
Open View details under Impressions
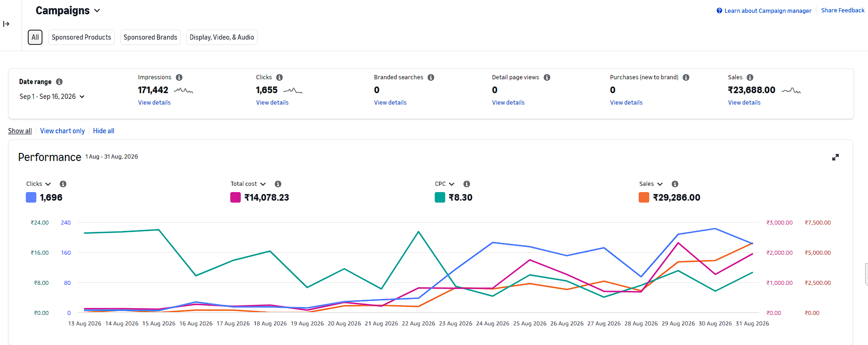pyautogui.click(x=154, y=103)
